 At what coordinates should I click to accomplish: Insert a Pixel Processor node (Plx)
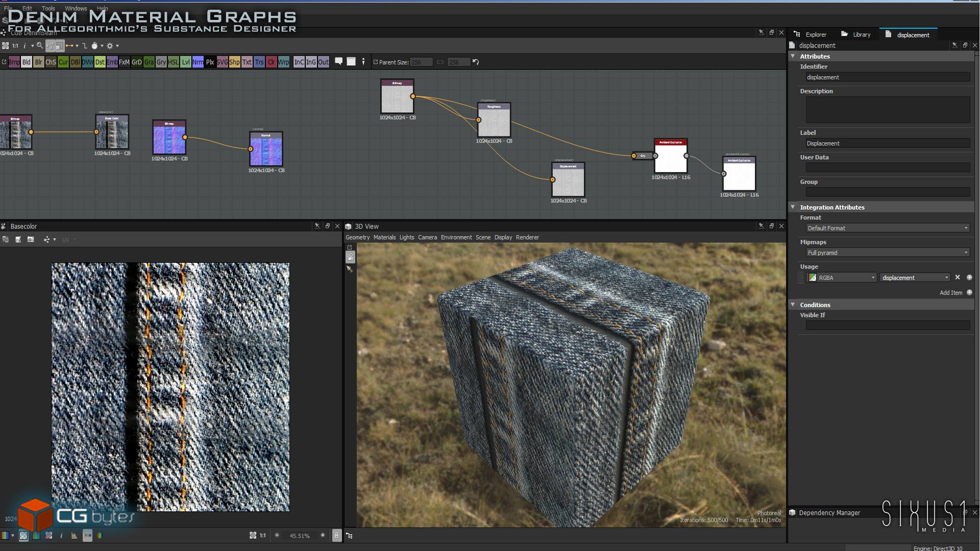(210, 62)
